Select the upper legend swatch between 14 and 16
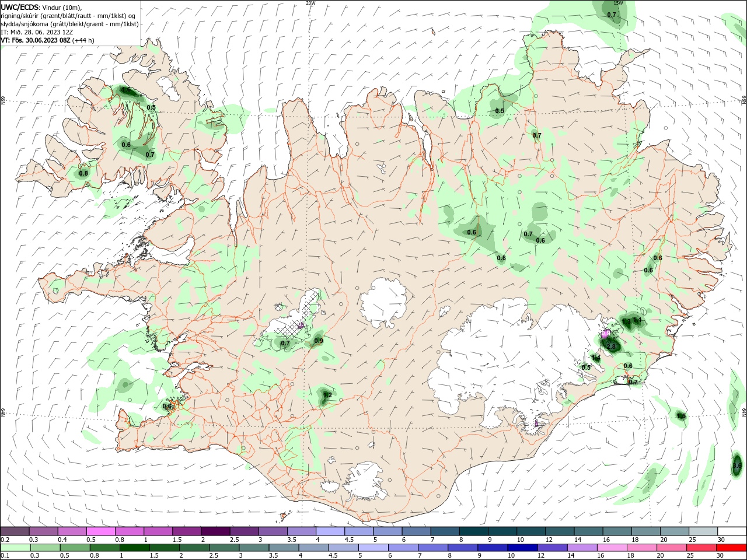Screen dimensions: 747x560 [x=588, y=531]
